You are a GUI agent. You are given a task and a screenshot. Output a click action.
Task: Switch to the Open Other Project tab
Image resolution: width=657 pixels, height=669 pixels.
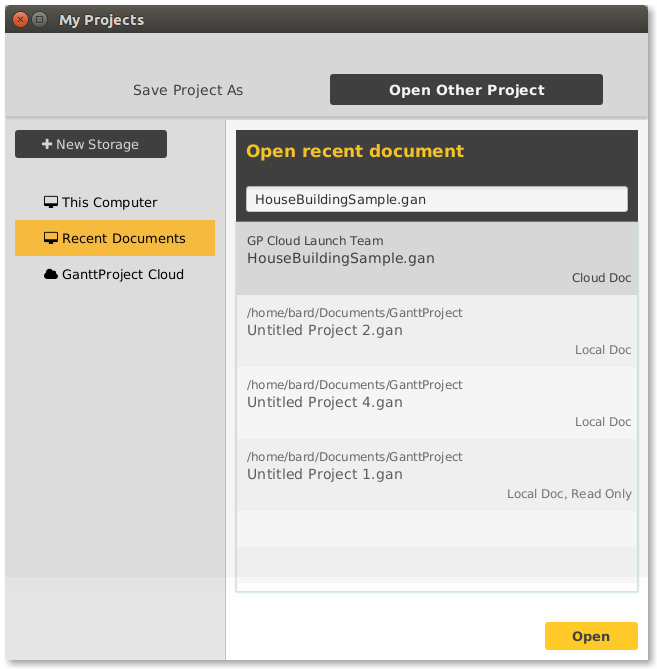[x=466, y=90]
